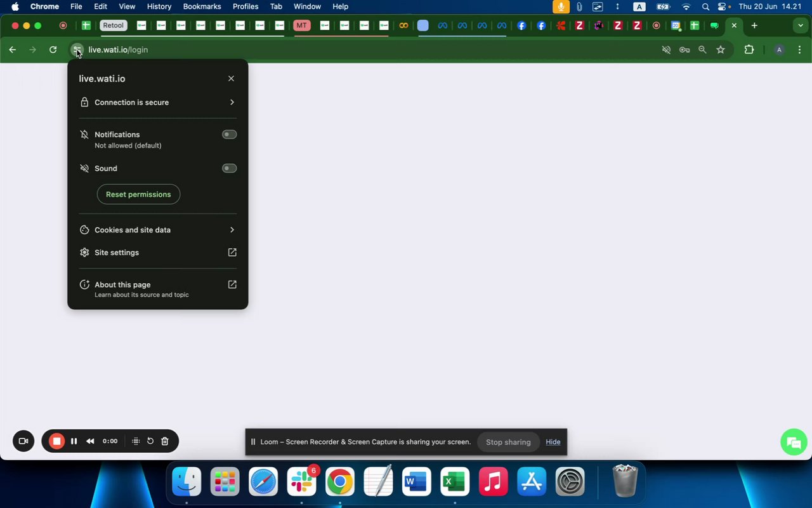Click the site information icon in address bar
The height and width of the screenshot is (508, 812).
coord(77,50)
